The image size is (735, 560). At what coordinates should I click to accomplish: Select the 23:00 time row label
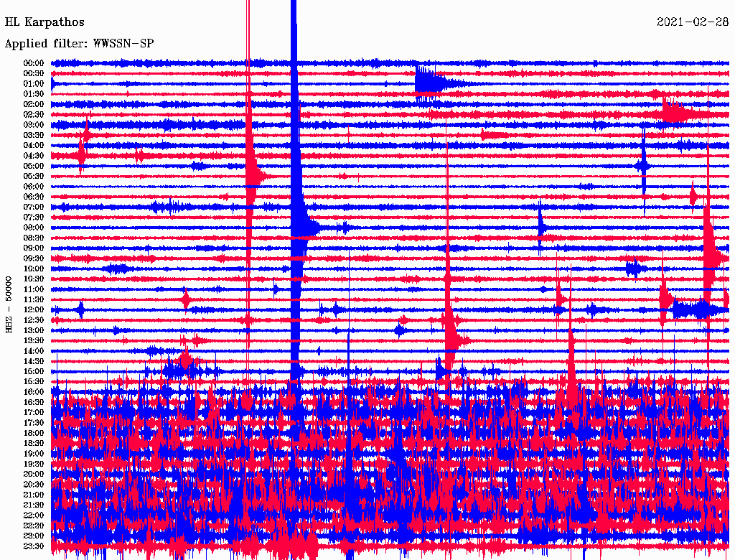(x=34, y=536)
